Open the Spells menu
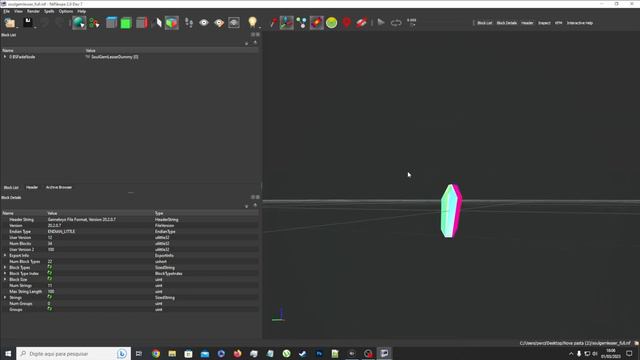Screen dimensions: 640x360 [49, 11]
